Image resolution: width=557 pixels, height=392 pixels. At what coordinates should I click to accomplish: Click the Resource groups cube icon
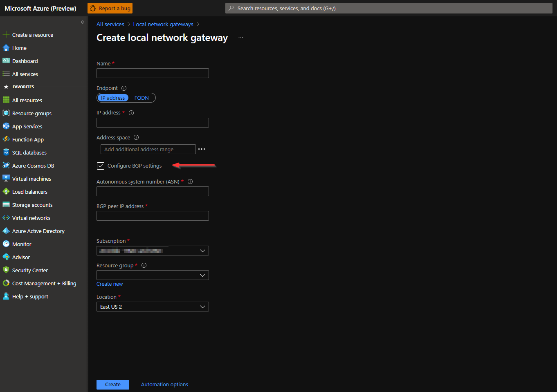[x=6, y=113]
